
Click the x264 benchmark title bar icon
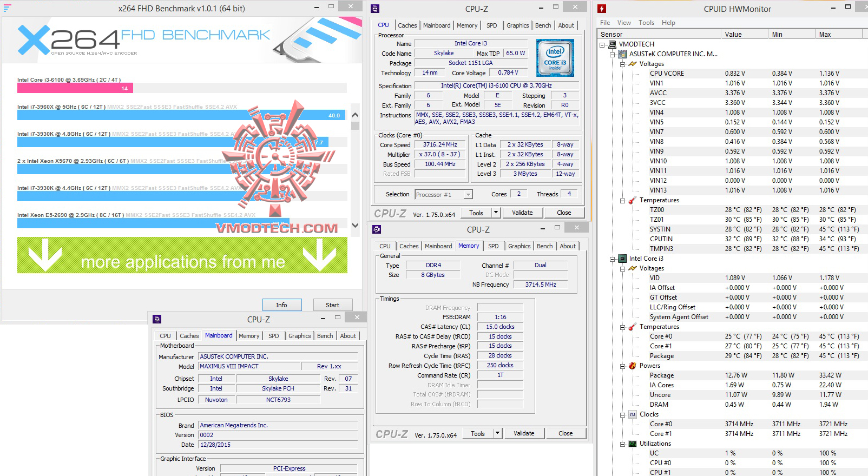click(7, 8)
